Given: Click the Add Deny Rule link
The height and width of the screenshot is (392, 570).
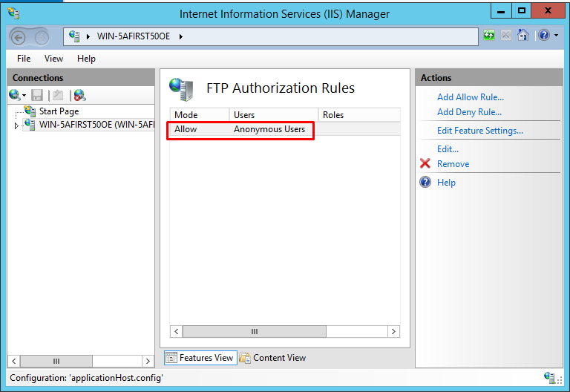Looking at the screenshot, I should click(x=469, y=112).
